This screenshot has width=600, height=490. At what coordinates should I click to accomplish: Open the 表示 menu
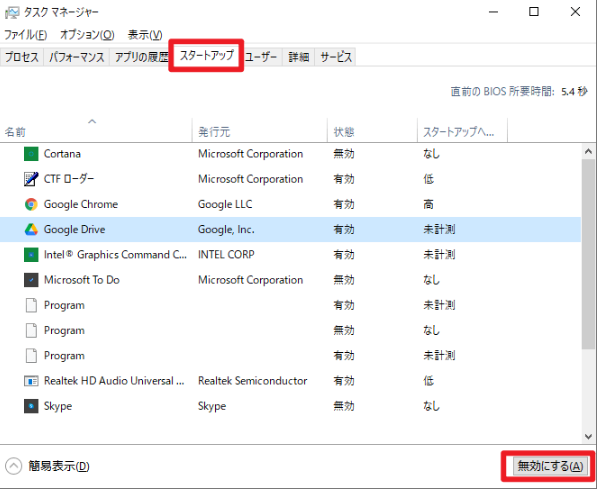click(145, 35)
